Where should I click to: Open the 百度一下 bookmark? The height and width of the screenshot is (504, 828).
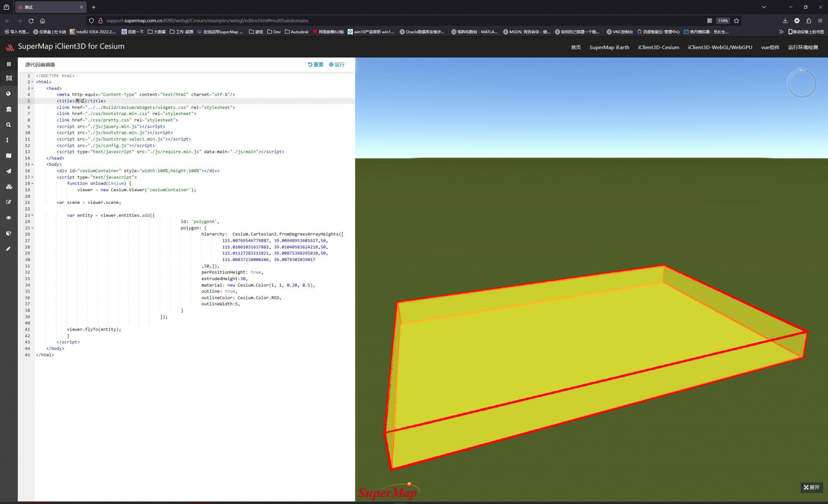click(x=132, y=32)
